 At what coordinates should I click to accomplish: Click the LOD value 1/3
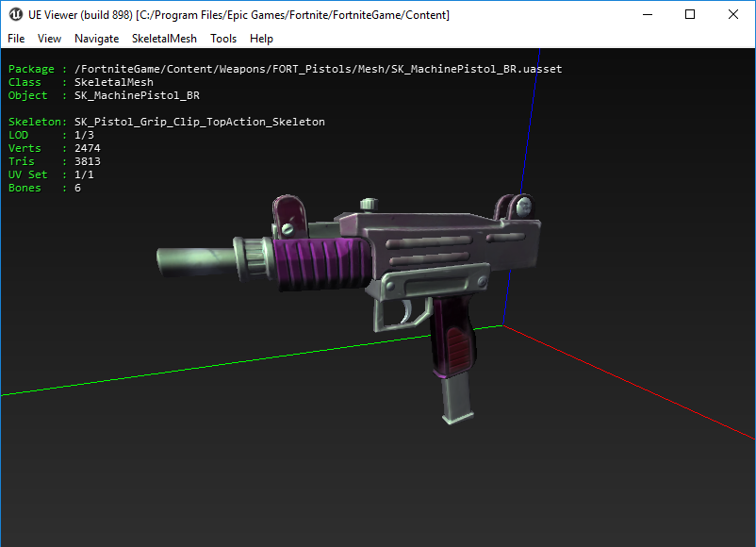(85, 135)
